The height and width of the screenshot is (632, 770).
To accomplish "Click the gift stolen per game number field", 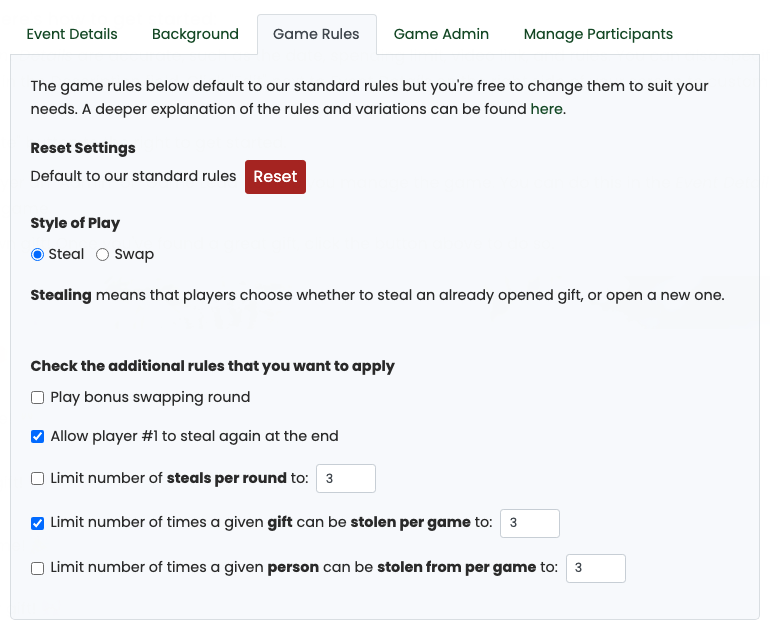I will click(529, 523).
